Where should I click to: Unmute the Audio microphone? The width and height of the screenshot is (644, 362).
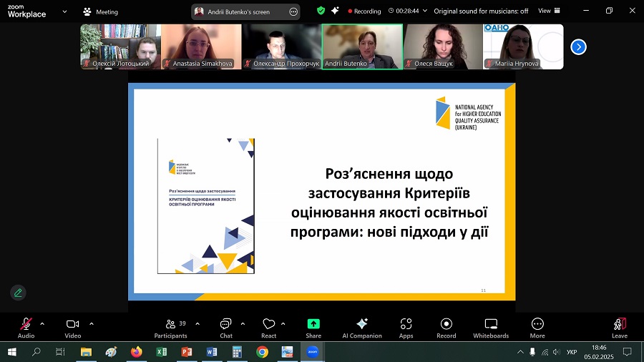[26, 326]
